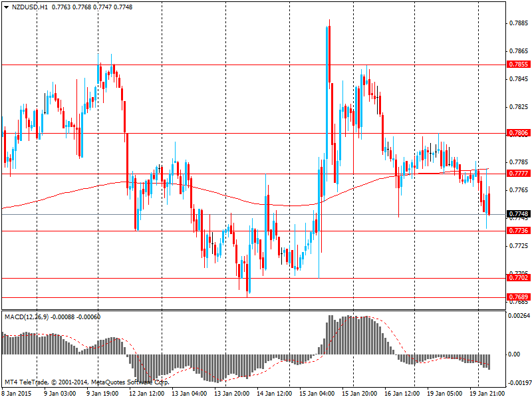Click the 0.7765 price axis value

[x=519, y=190]
